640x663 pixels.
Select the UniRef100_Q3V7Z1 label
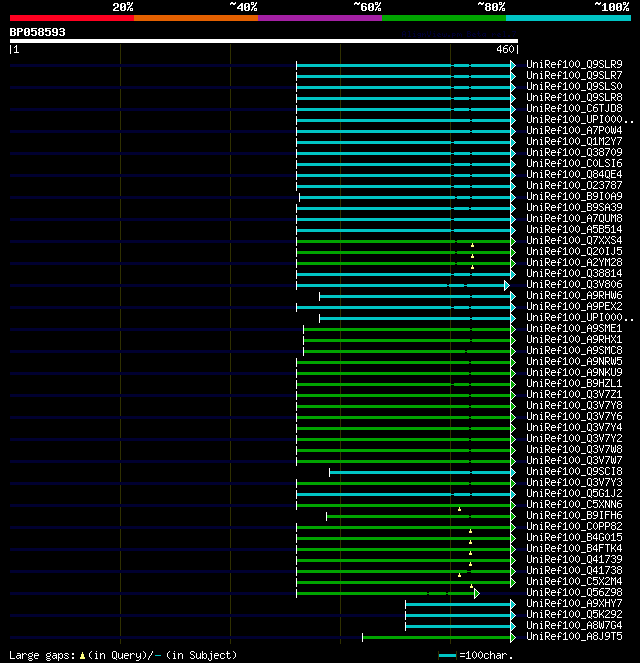point(574,394)
